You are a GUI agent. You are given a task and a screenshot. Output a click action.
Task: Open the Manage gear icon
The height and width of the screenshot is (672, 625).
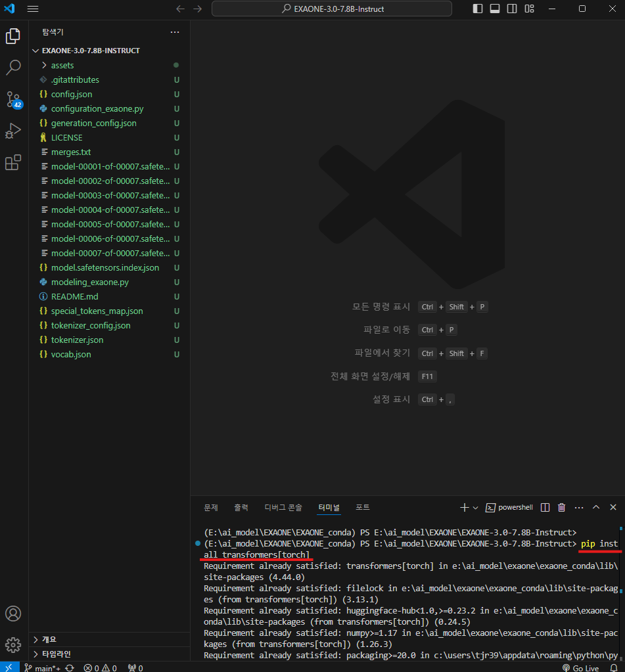13,644
